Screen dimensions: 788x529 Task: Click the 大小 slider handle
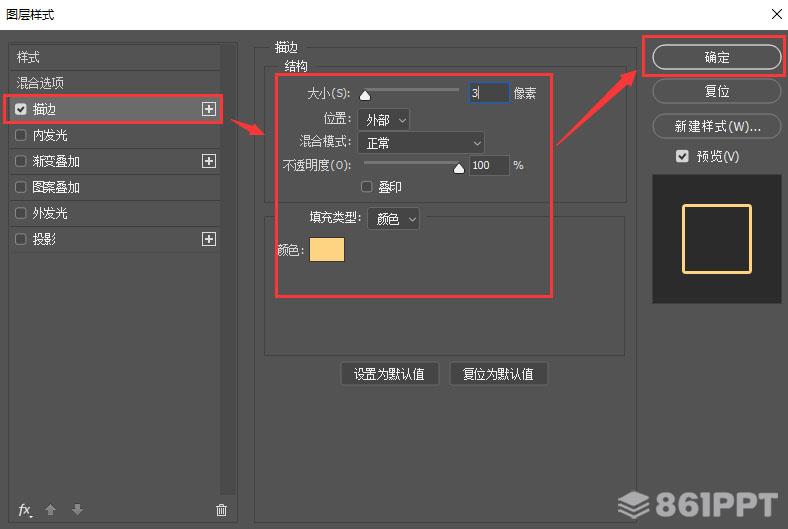coord(365,95)
